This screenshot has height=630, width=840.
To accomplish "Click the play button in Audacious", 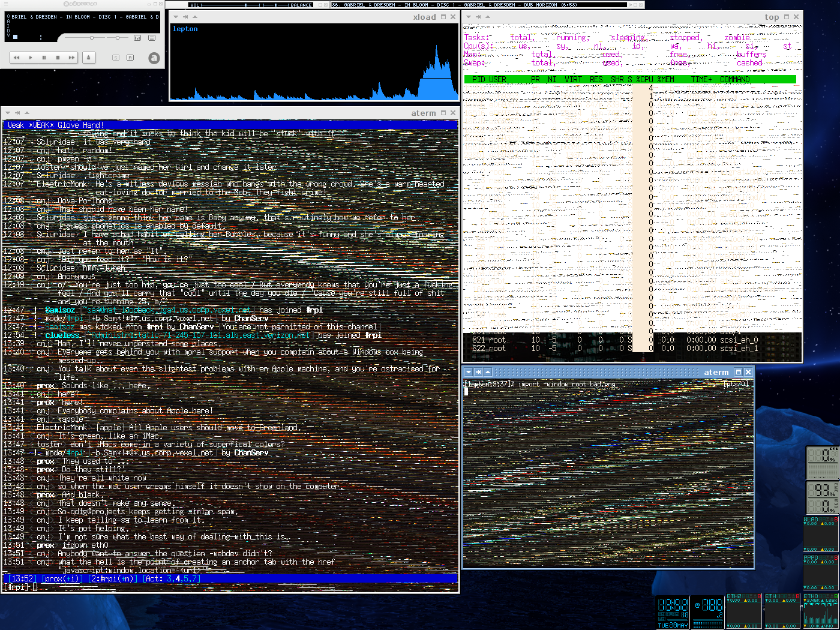I will [31, 58].
